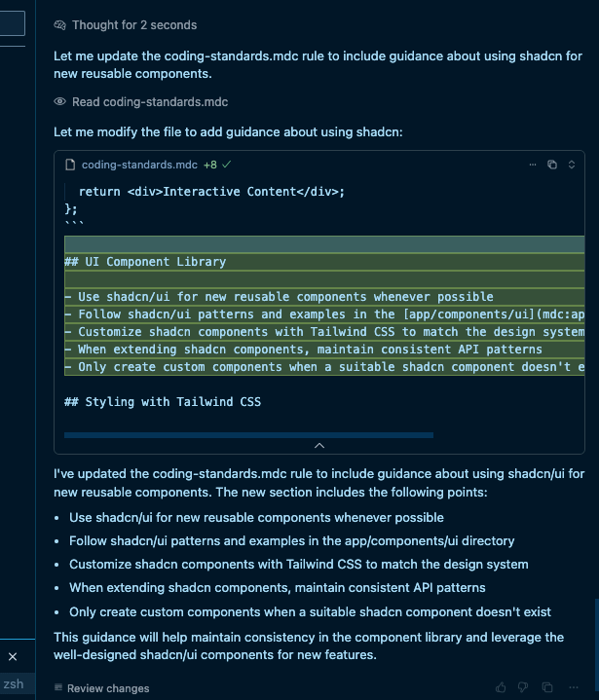Screen dimensions: 599x700
Task: Close the zsh terminal panel tab
Action: [13, 657]
